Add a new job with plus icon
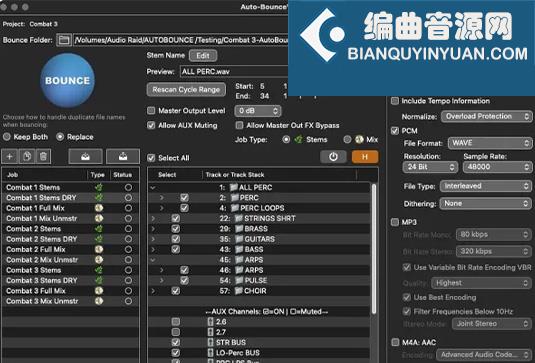The width and height of the screenshot is (535, 363). click(10, 157)
